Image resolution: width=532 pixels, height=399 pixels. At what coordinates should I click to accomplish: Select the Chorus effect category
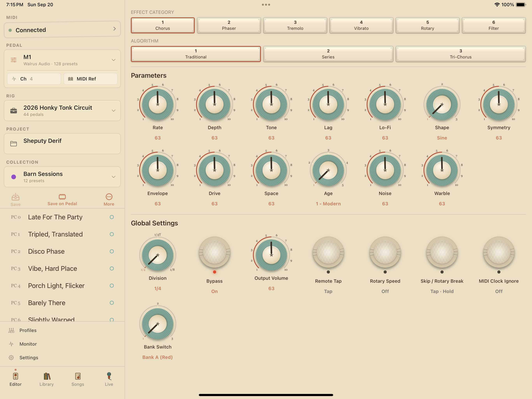tap(163, 25)
